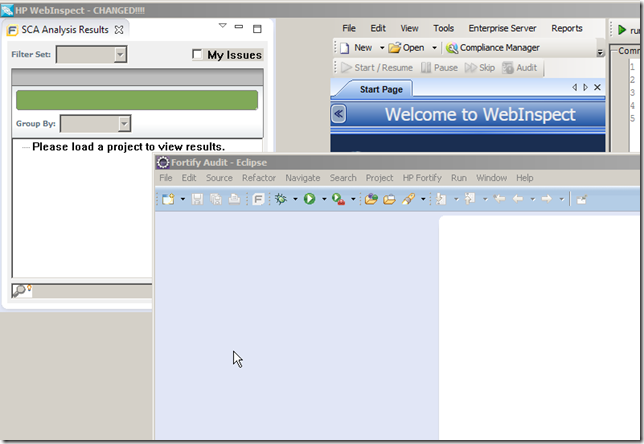Open the Compliance Manager tool
644x444 pixels.
click(492, 48)
